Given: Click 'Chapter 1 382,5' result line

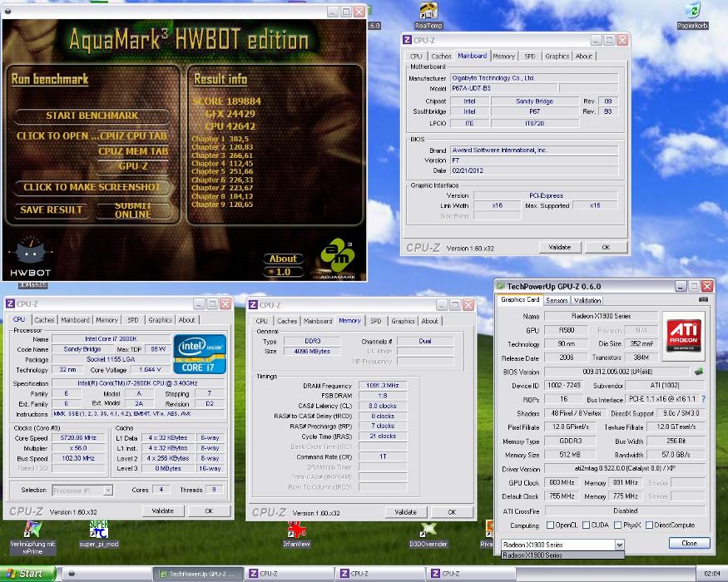Looking at the screenshot, I should click(x=220, y=139).
